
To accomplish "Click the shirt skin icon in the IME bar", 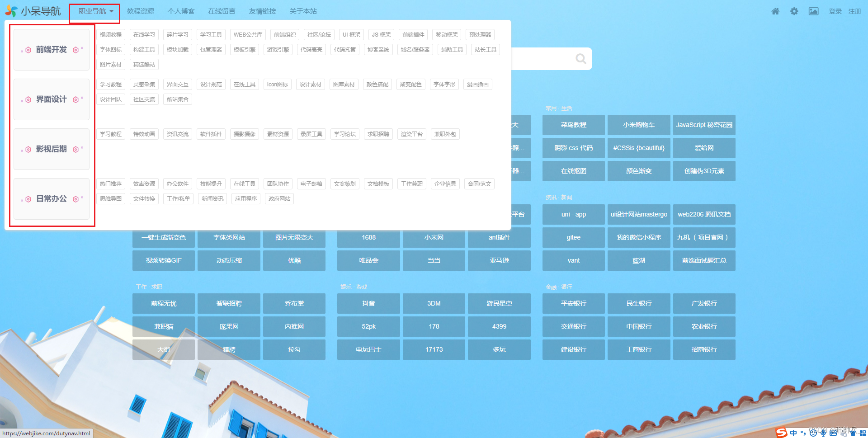I will [x=853, y=433].
